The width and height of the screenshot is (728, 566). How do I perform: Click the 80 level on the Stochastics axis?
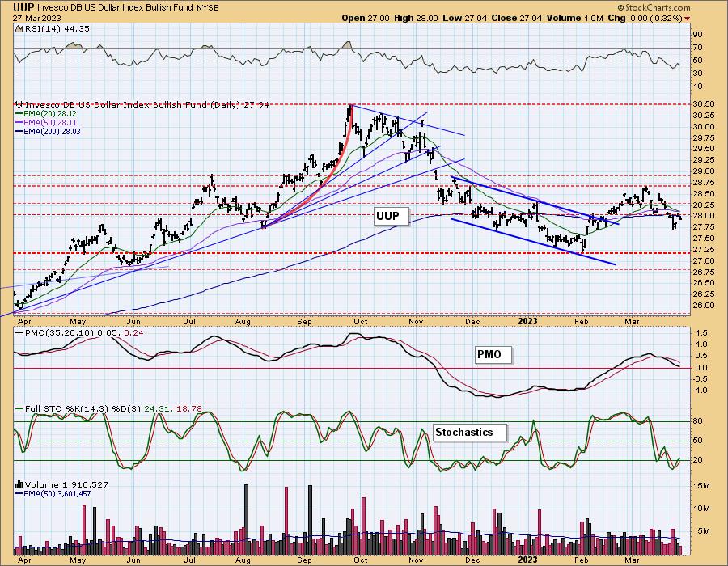(x=697, y=421)
